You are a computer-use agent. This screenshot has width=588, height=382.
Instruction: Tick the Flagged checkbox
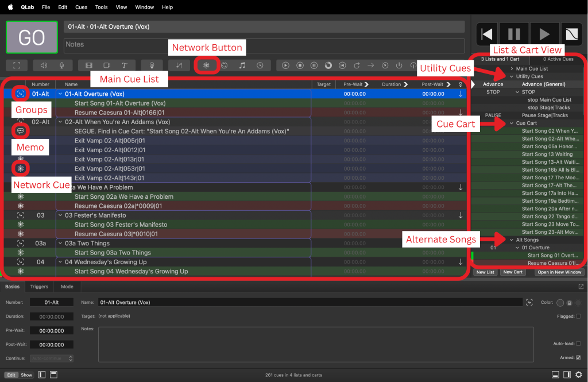tap(578, 317)
